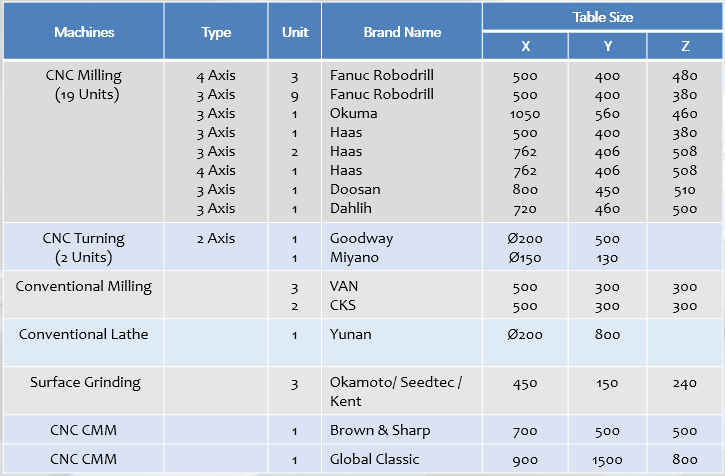Click the Brown & Sharp brand cell
Viewport: 725px width, 476px height.
coord(379,430)
